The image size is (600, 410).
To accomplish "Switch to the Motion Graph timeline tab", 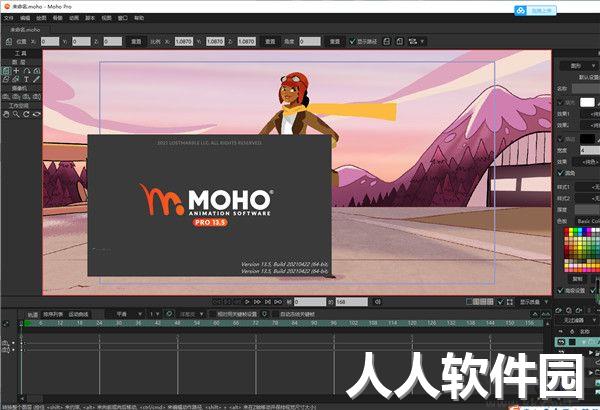I will pos(78,314).
